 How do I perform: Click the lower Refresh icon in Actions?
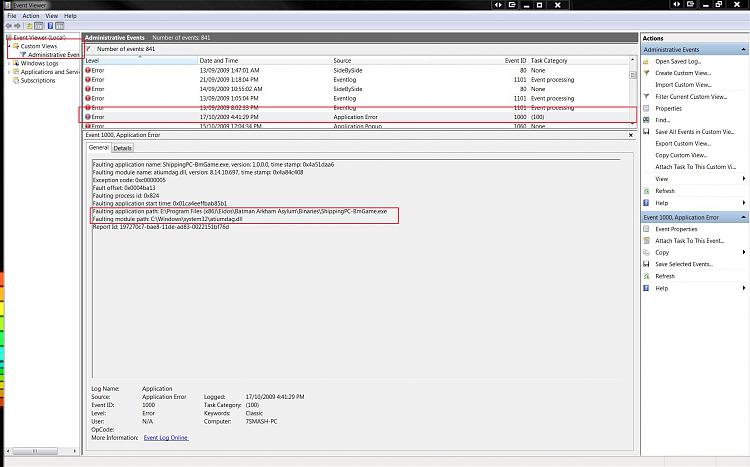tap(646, 276)
